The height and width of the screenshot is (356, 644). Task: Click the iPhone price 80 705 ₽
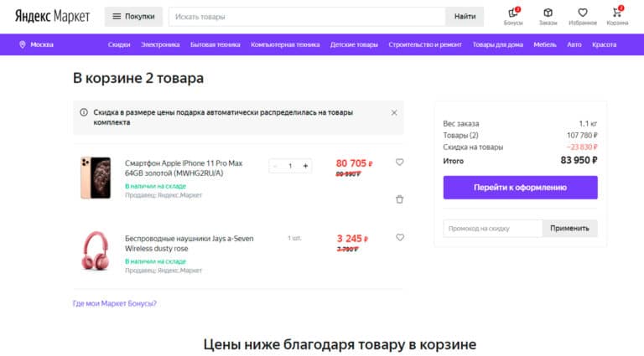354,163
